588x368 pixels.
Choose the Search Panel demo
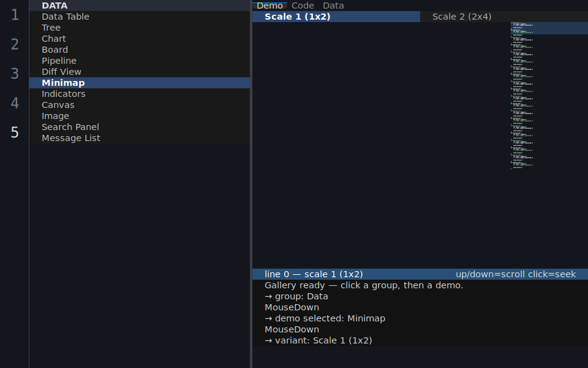coord(140,127)
